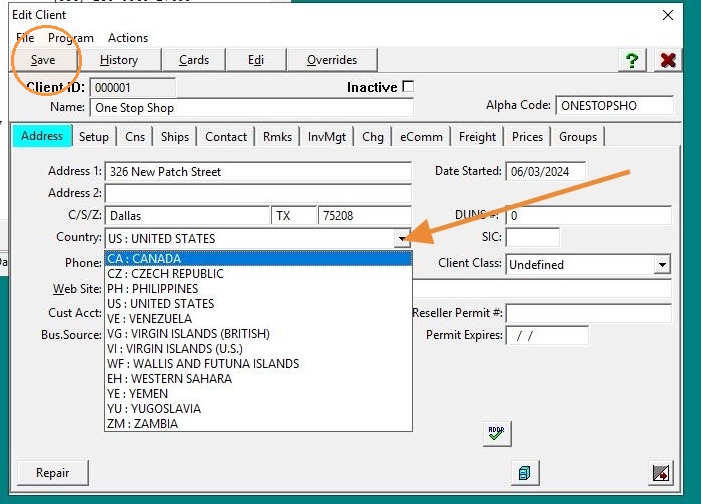This screenshot has width=701, height=504.
Task: Choose YU : YUGOSLAVIA from list
Action: (258, 409)
